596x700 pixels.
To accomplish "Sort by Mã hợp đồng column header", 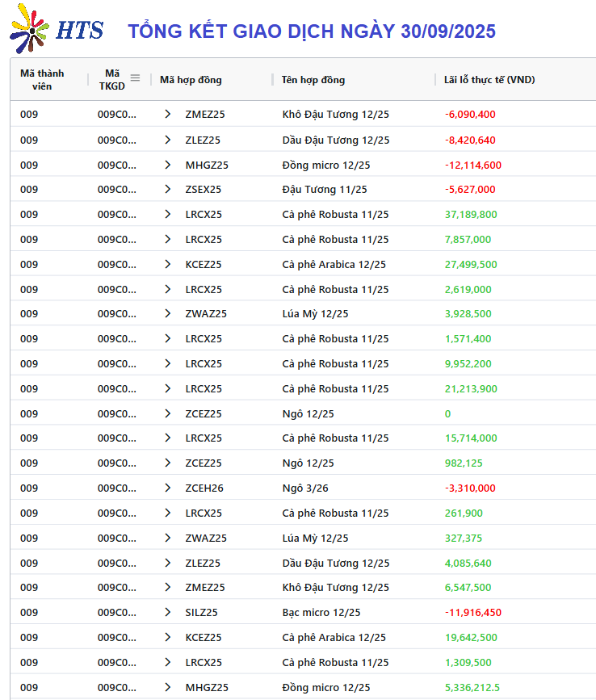I will point(191,80).
